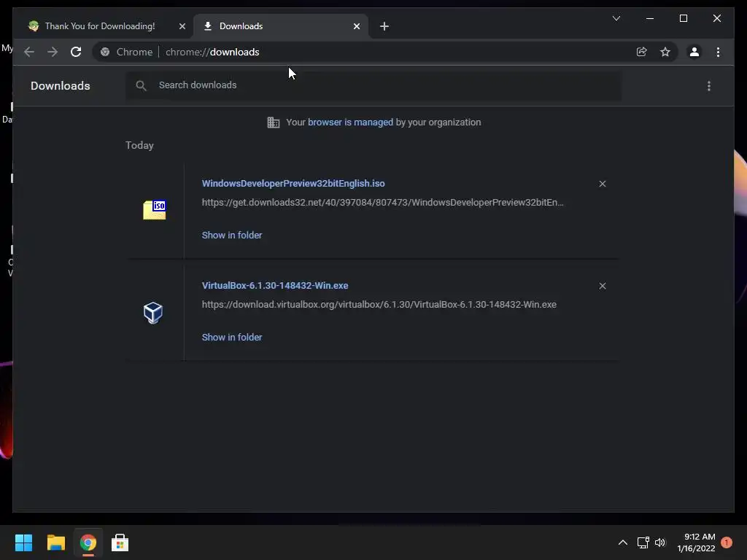This screenshot has width=747, height=560.
Task: Open Microsoft Store from the taskbar
Action: 120,542
